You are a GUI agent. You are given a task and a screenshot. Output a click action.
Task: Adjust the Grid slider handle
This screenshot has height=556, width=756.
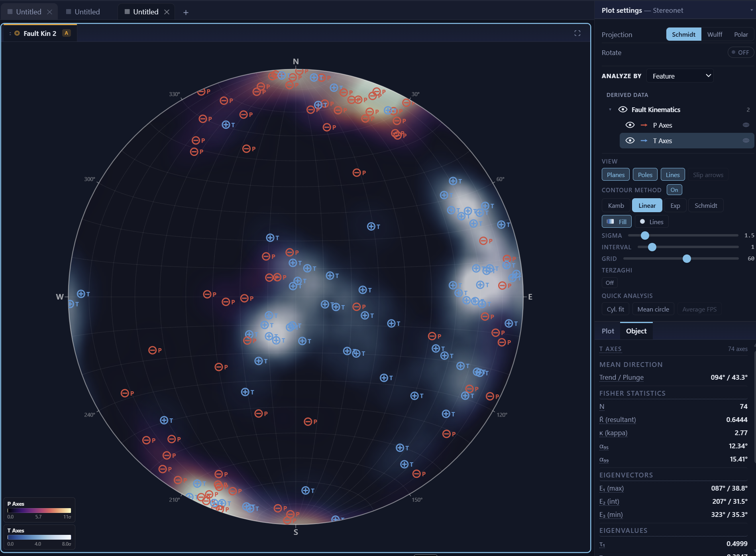point(687,258)
